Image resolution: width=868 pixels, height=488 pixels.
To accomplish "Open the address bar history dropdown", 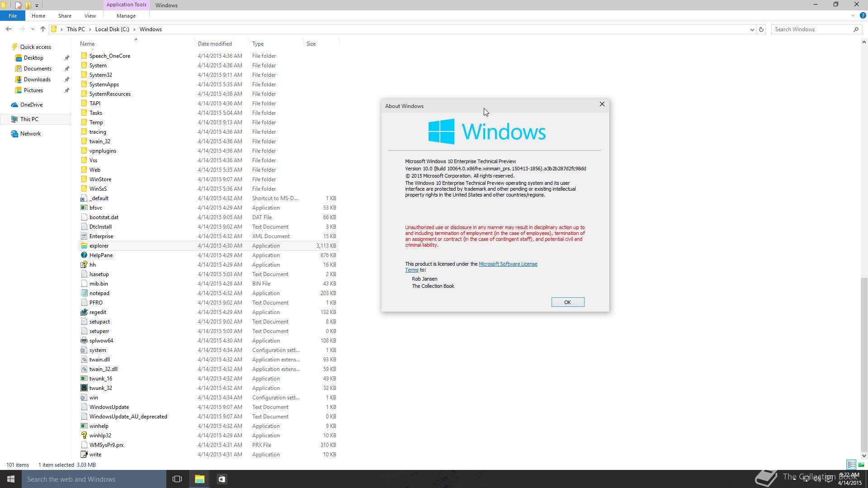I will click(752, 29).
